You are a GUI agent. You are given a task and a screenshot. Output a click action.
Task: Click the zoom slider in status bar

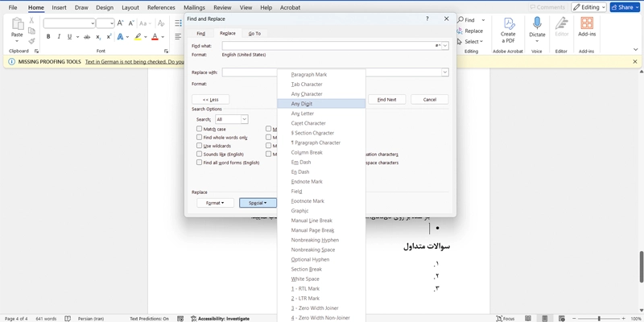click(599, 318)
